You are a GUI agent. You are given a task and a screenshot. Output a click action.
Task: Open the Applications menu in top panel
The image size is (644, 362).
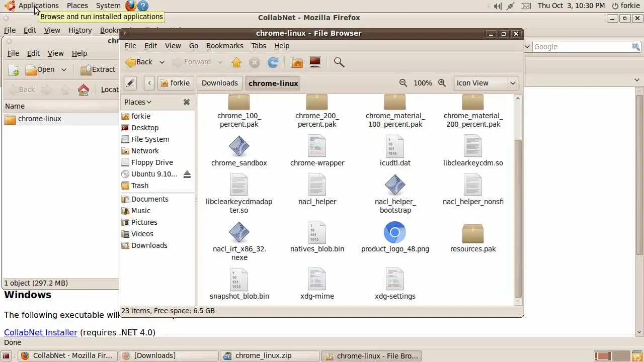click(39, 6)
